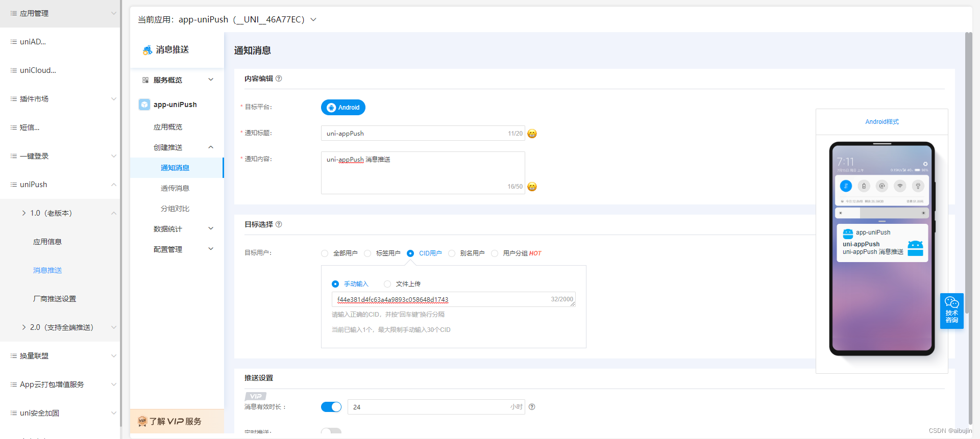Screen dimensions: 980x439
Task: Click the 应用管理 list icon in the sidebar
Action: (x=14, y=13)
